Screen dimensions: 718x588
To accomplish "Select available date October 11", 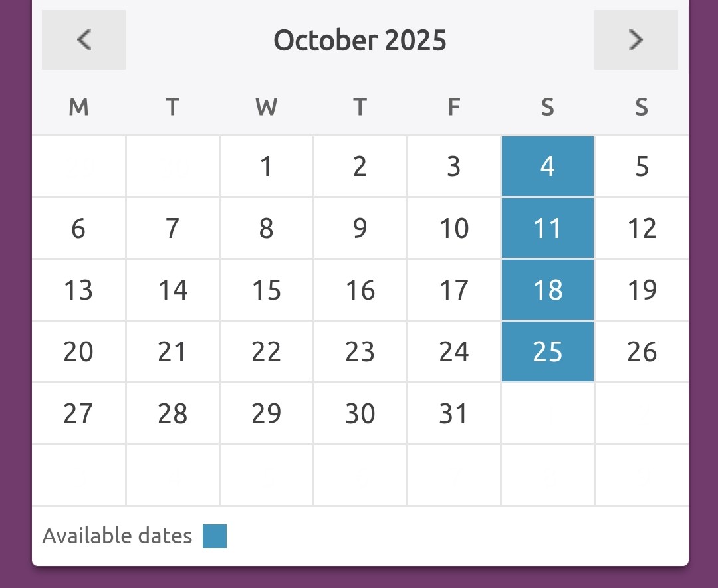I will coord(547,228).
